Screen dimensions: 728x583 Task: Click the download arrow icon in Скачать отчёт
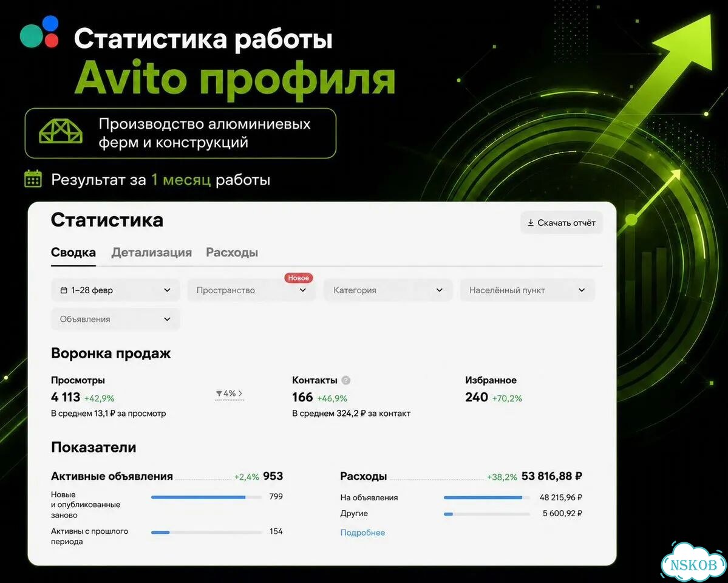pos(530,223)
